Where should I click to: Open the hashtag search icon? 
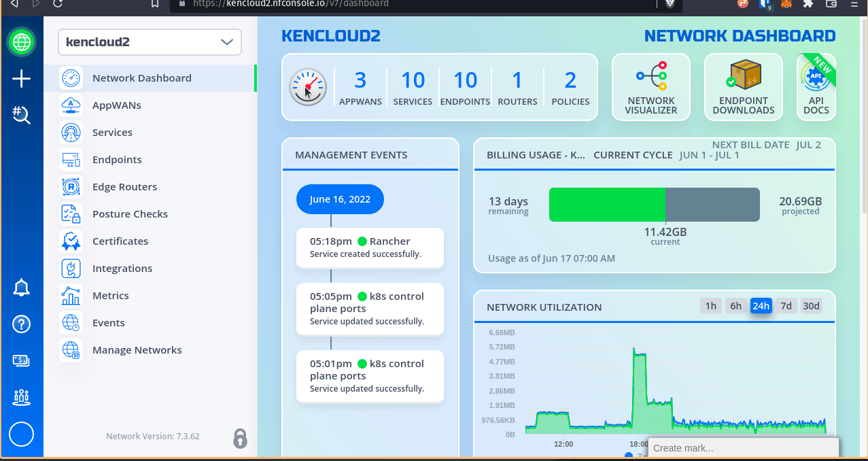pyautogui.click(x=22, y=115)
